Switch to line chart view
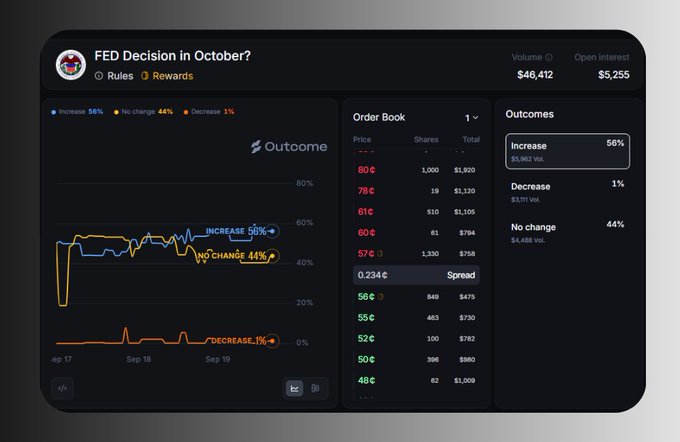 295,388
